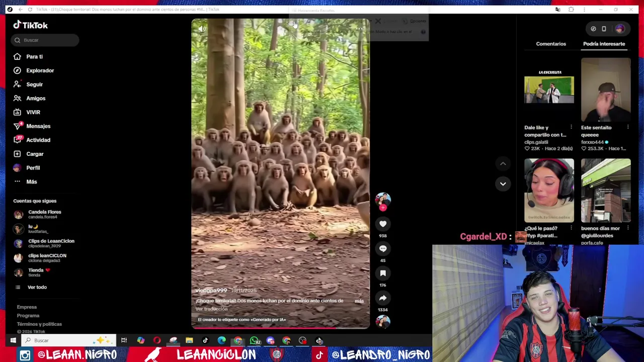644x362 pixels.
Task: Open ferxxo444 creator link
Action: (592, 142)
